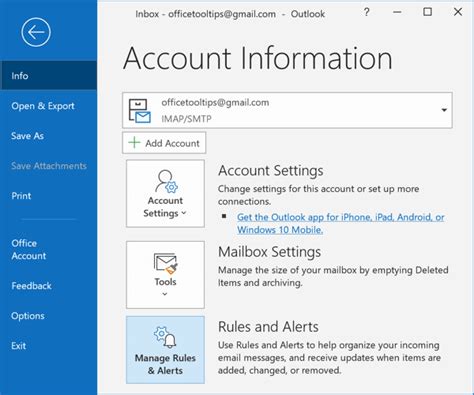
Task: Follow the Get the Outlook app link
Action: coord(340,223)
